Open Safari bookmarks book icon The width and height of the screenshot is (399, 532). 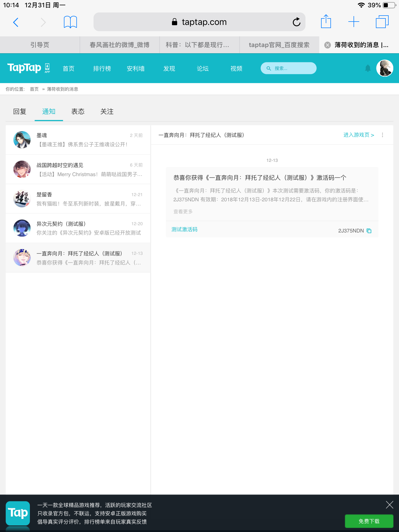click(70, 22)
